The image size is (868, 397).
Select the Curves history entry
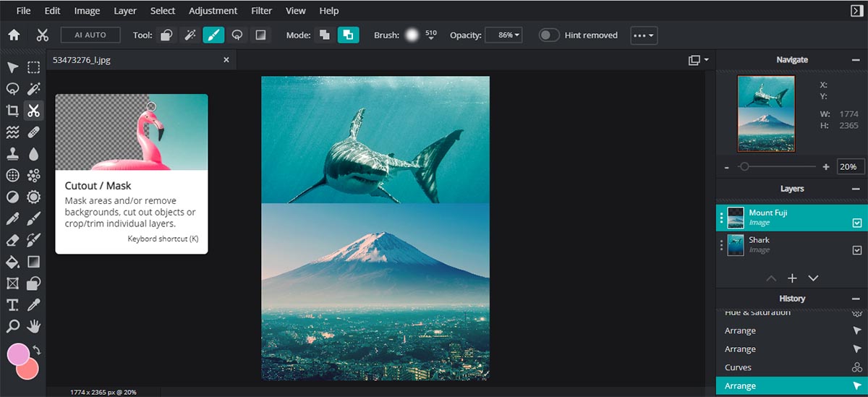pyautogui.click(x=738, y=367)
